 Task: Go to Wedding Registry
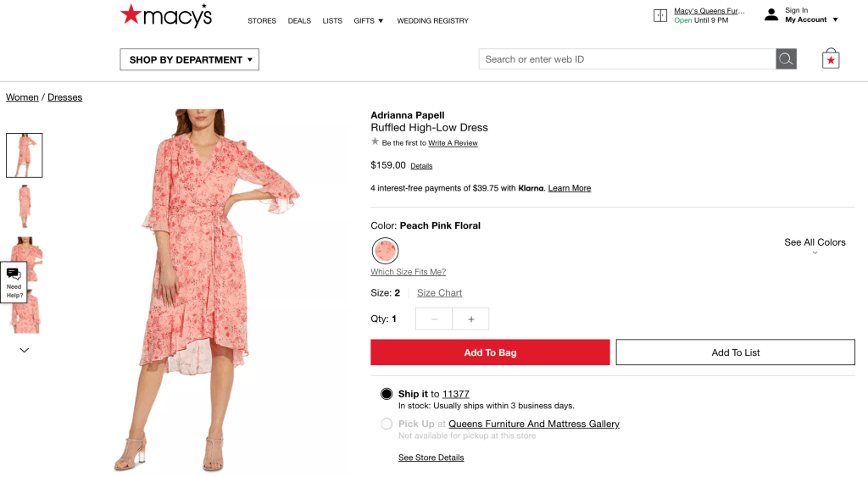[x=432, y=21]
